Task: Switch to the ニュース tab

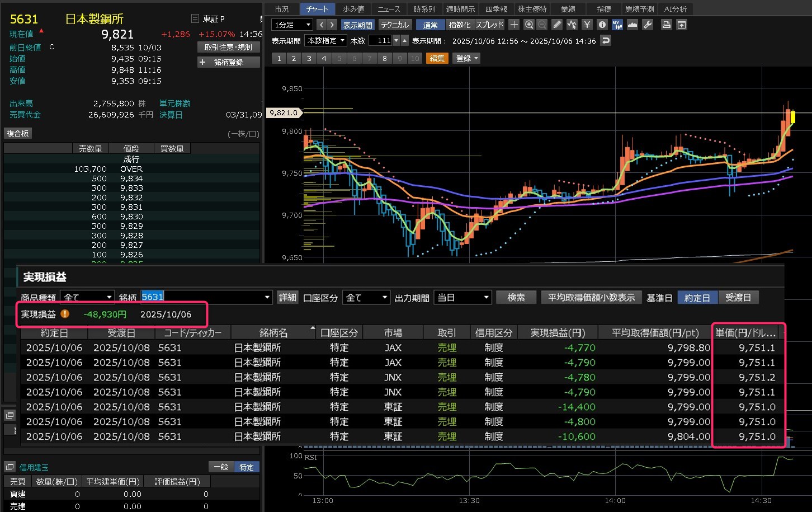Action: 389,9
